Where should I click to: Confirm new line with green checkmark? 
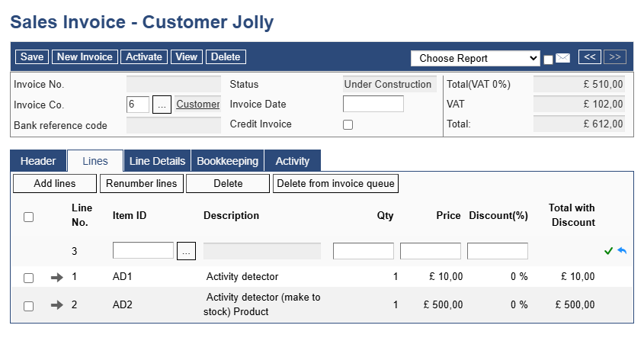pos(609,251)
